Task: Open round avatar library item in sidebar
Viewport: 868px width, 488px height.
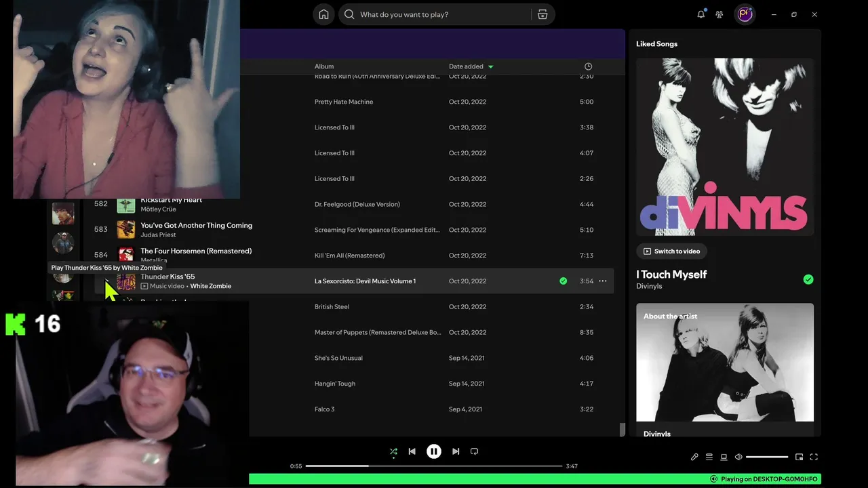Action: point(63,242)
